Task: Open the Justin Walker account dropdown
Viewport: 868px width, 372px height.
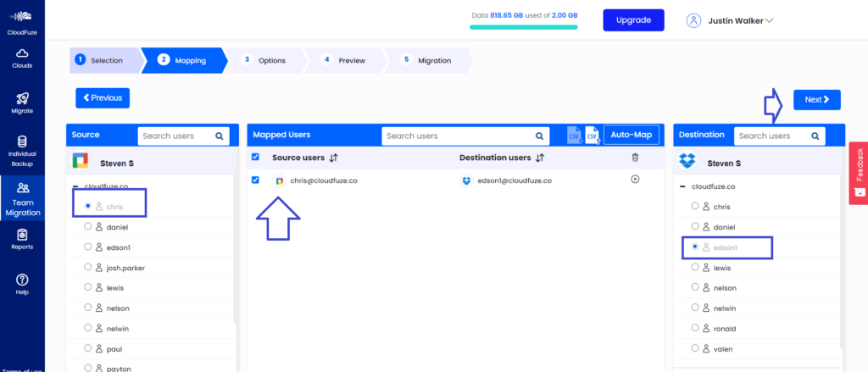Action: tap(731, 20)
